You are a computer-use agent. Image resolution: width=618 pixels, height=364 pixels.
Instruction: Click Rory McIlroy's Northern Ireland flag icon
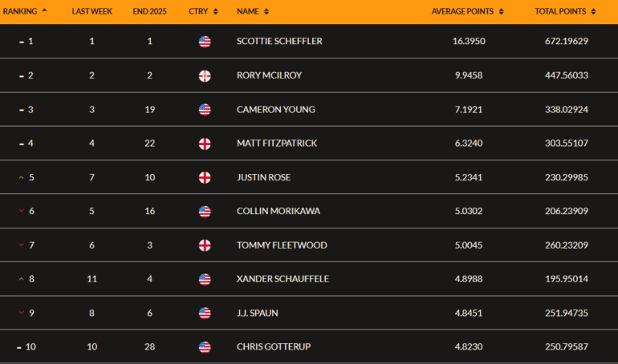point(205,75)
